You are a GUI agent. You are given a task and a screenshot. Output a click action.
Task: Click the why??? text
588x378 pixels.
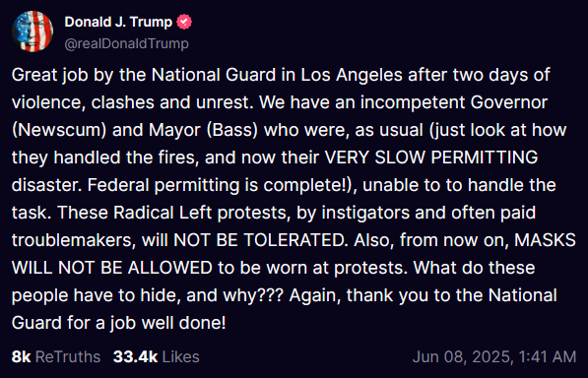pos(253,296)
